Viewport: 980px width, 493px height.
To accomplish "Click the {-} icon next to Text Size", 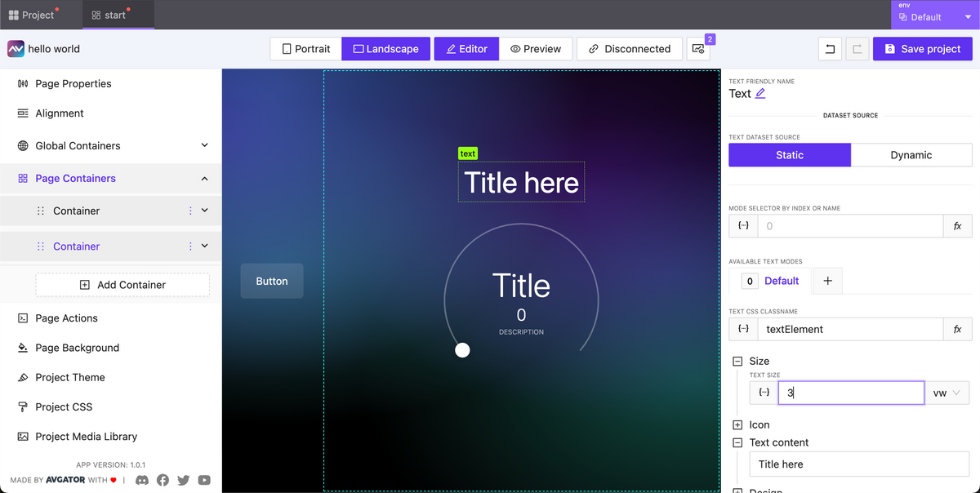I will (x=762, y=392).
